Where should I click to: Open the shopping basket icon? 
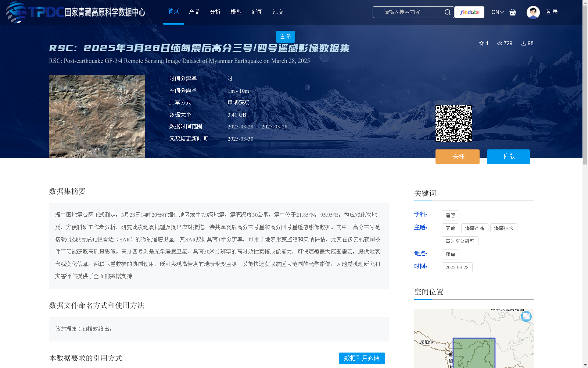tap(513, 12)
